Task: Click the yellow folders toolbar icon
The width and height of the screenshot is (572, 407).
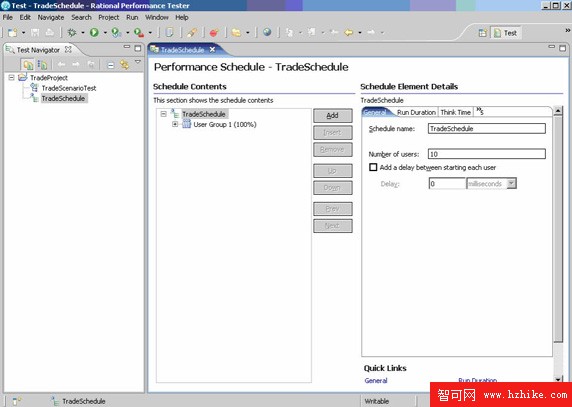Action: [x=237, y=32]
